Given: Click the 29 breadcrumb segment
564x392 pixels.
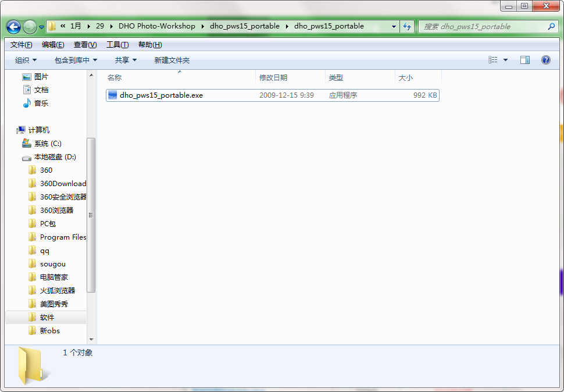Looking at the screenshot, I should (100, 26).
